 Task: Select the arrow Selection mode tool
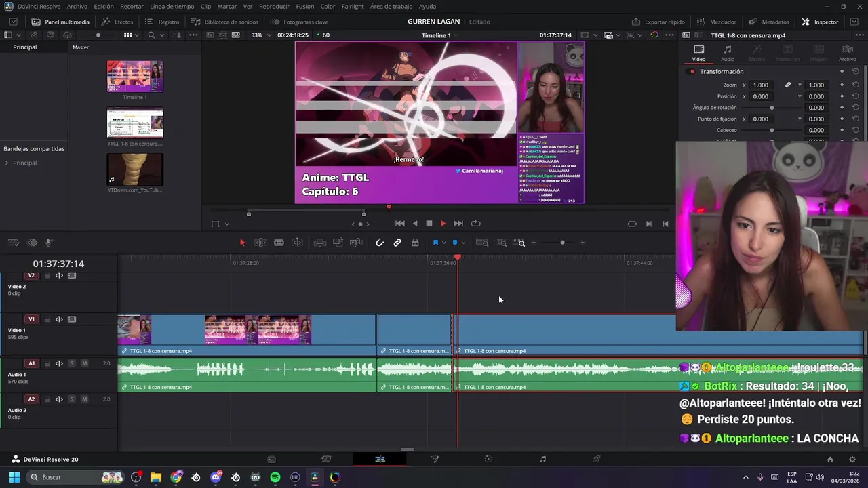pos(242,243)
